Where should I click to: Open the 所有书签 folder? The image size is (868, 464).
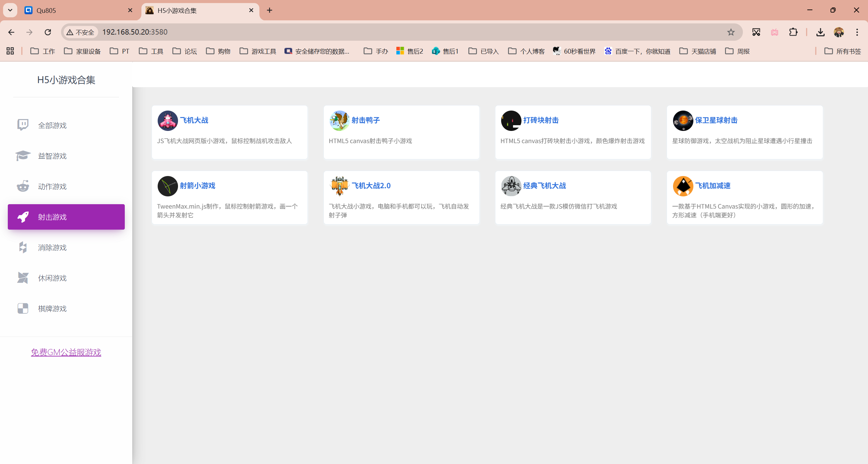click(x=843, y=51)
